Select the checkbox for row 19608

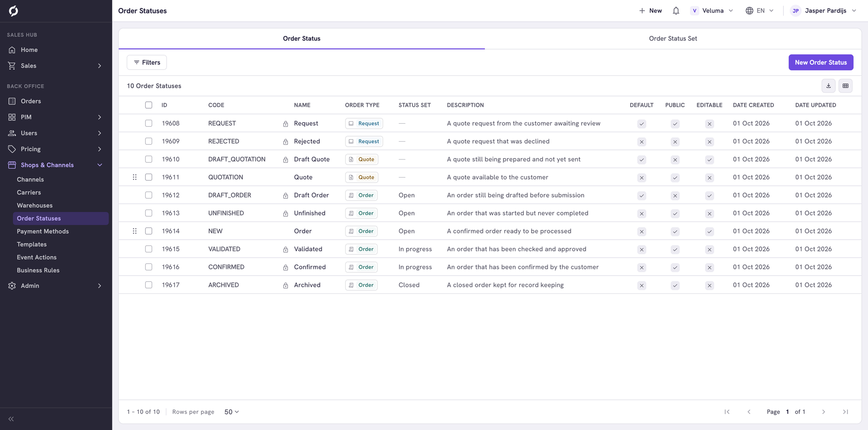(x=149, y=123)
